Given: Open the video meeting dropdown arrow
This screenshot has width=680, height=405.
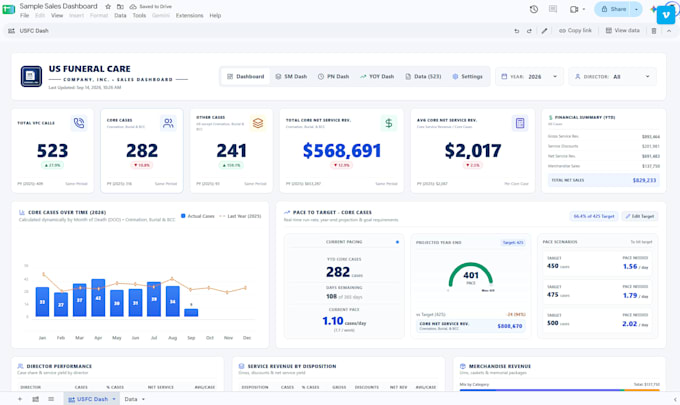Looking at the screenshot, I should tap(584, 9).
